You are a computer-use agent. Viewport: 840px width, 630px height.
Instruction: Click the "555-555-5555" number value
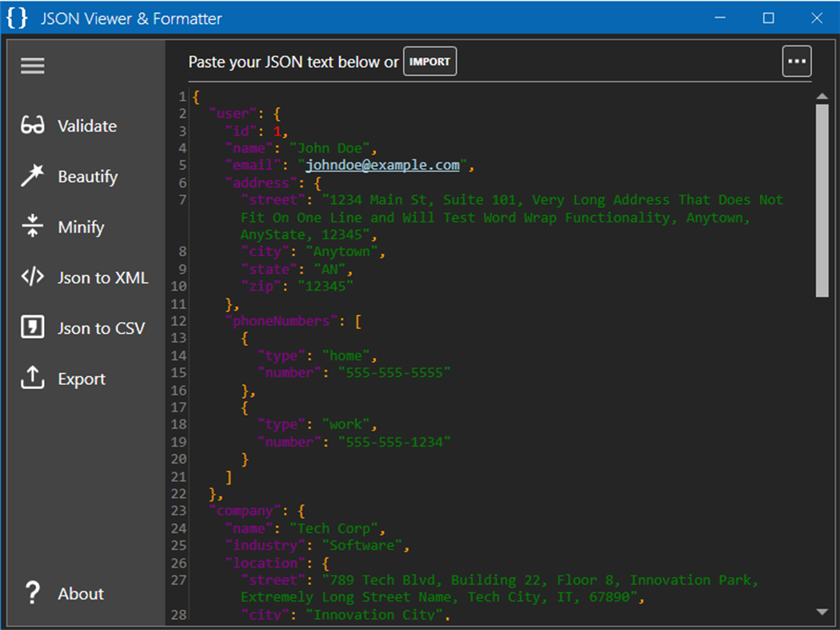(x=394, y=373)
